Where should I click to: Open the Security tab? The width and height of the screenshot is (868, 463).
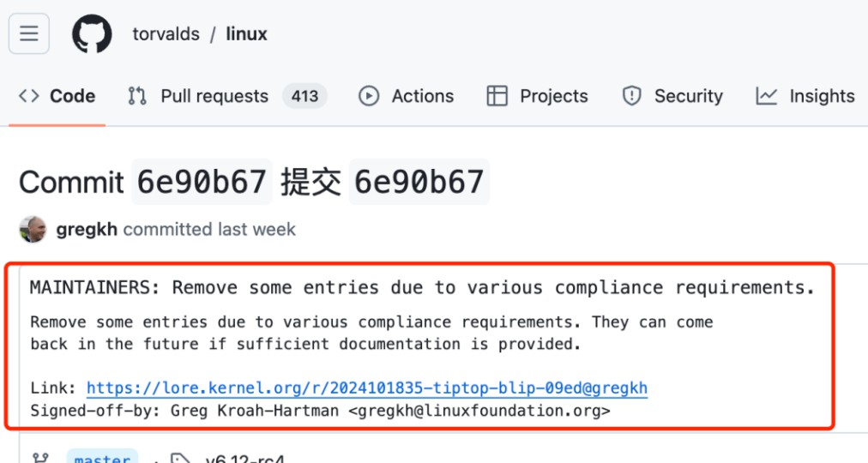688,96
